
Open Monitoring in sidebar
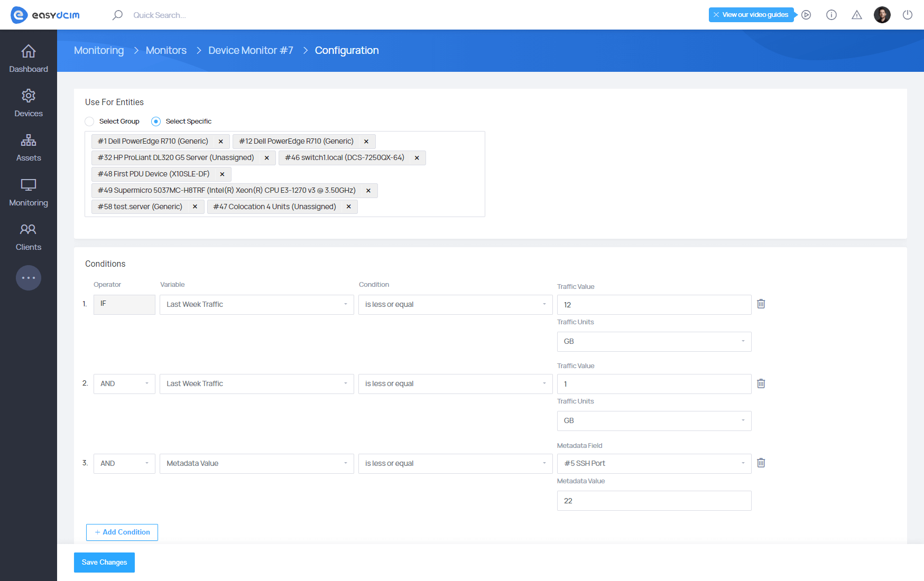click(x=29, y=192)
